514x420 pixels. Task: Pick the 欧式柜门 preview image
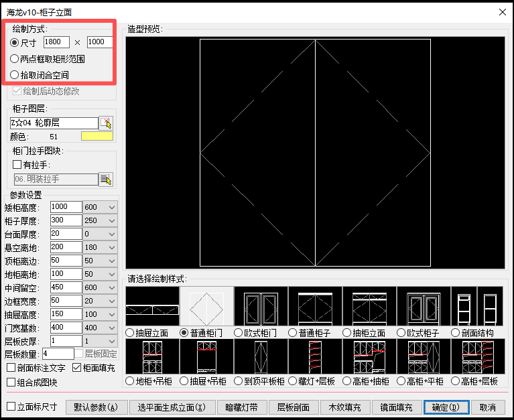coord(261,306)
